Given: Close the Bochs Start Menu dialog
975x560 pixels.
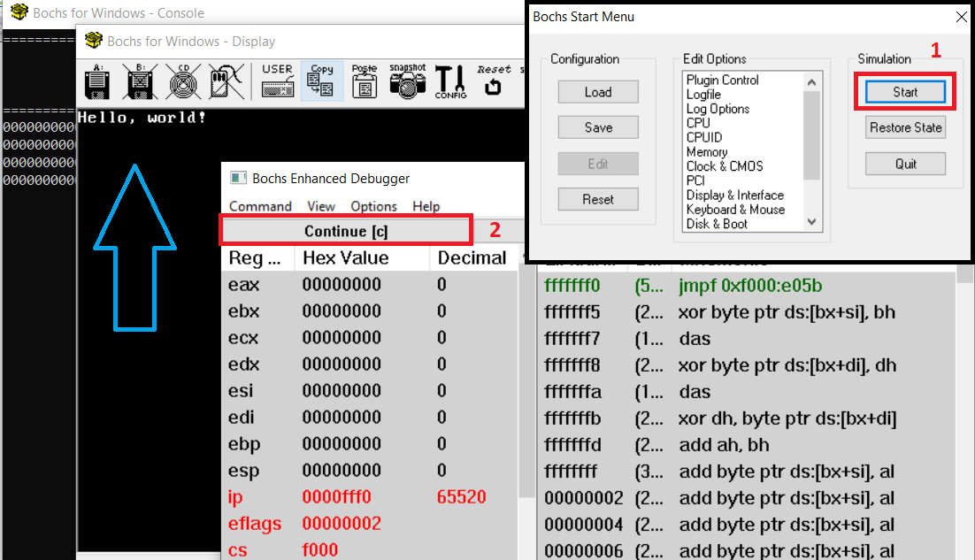Looking at the screenshot, I should click(962, 17).
